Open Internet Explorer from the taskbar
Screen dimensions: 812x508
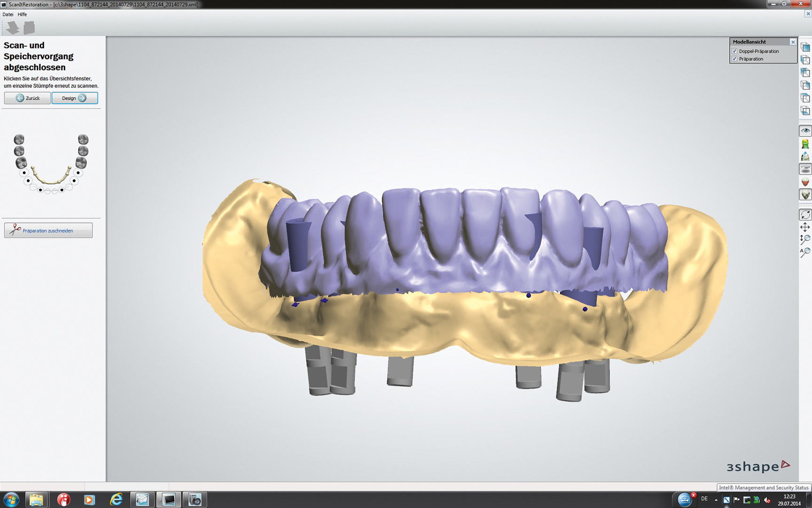click(x=116, y=500)
